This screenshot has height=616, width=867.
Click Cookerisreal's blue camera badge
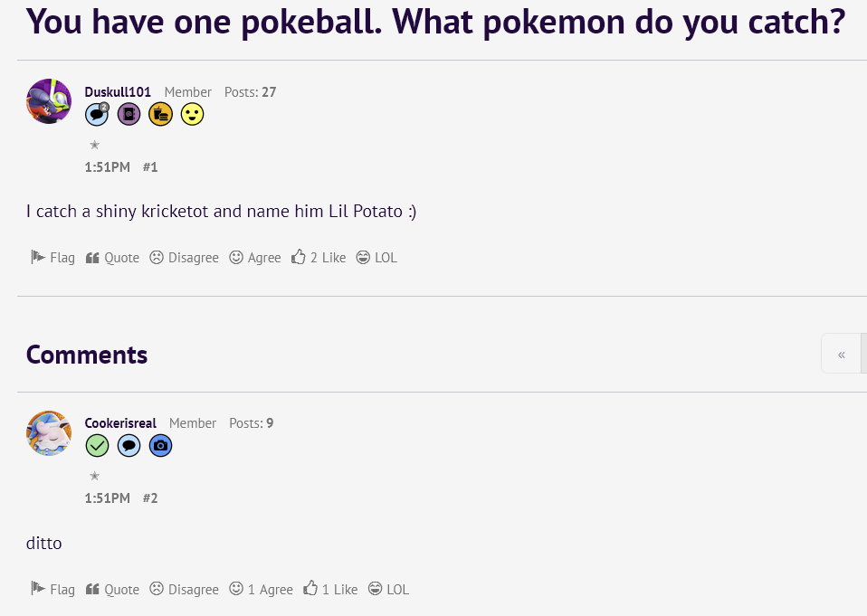click(160, 446)
